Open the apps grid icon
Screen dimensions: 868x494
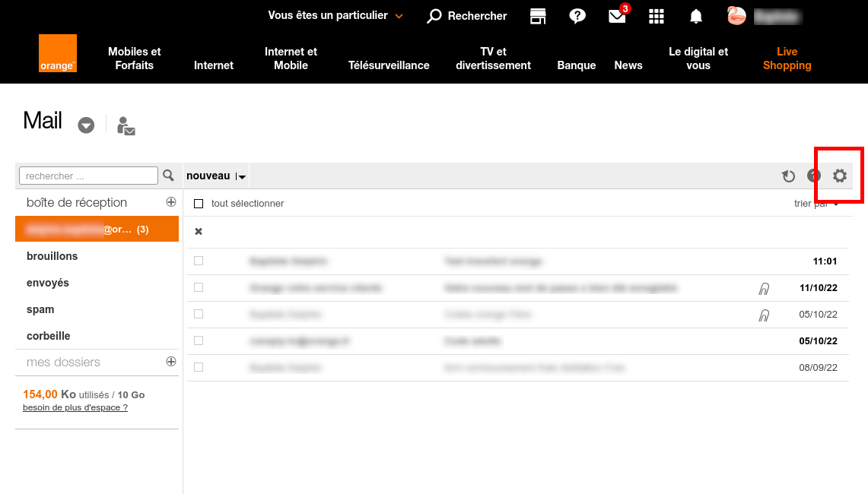(657, 16)
